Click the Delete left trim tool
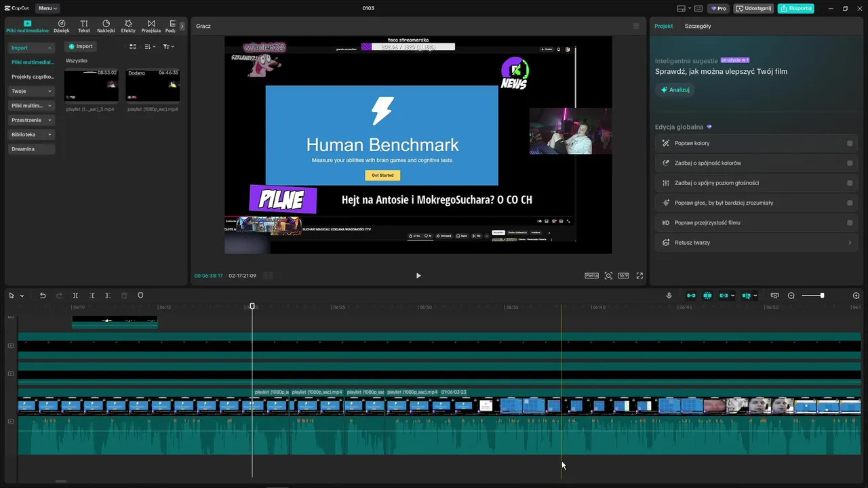 (x=92, y=296)
